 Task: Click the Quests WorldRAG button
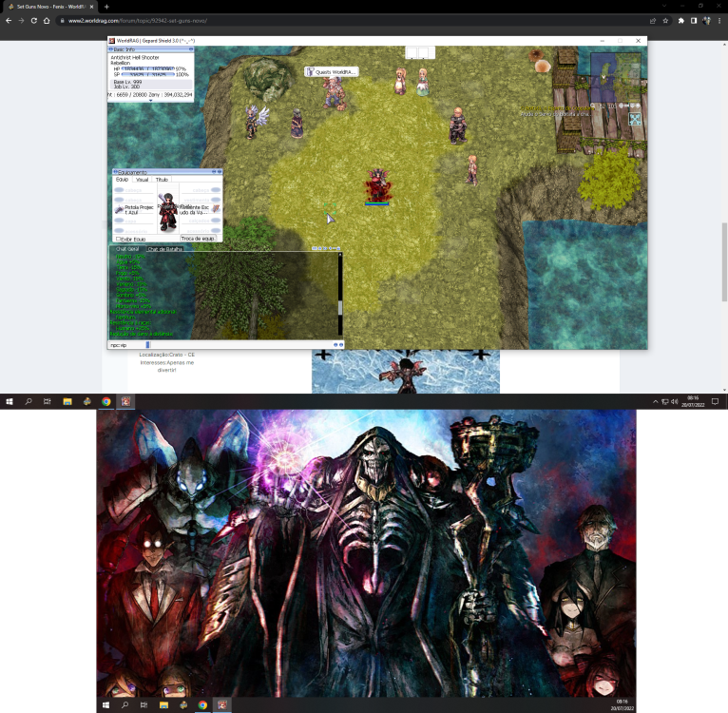[332, 71]
